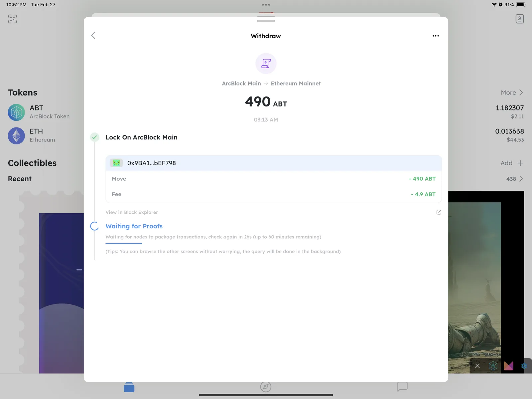The width and height of the screenshot is (532, 399).
Task: Click the Move row label
Action: 119,179
